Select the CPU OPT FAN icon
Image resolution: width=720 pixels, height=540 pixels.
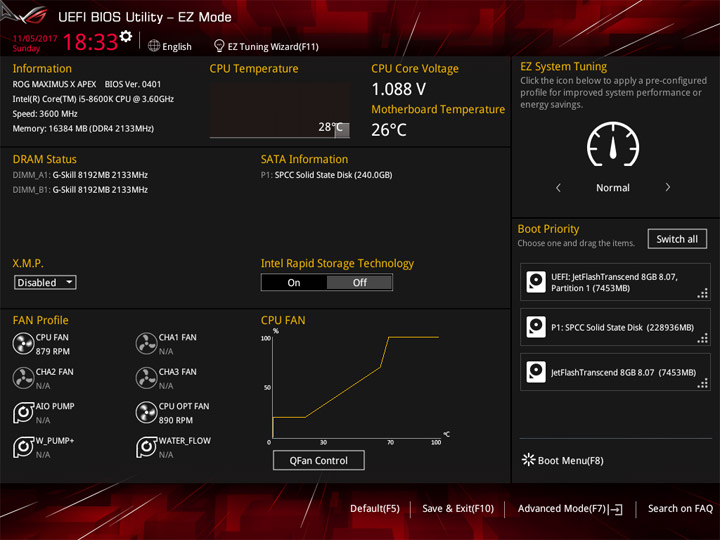(x=146, y=413)
